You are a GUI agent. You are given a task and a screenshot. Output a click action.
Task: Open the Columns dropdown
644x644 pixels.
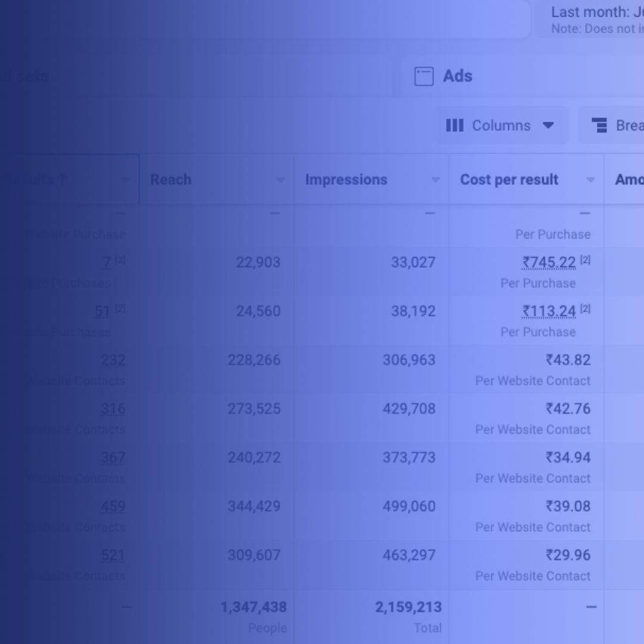(x=501, y=125)
